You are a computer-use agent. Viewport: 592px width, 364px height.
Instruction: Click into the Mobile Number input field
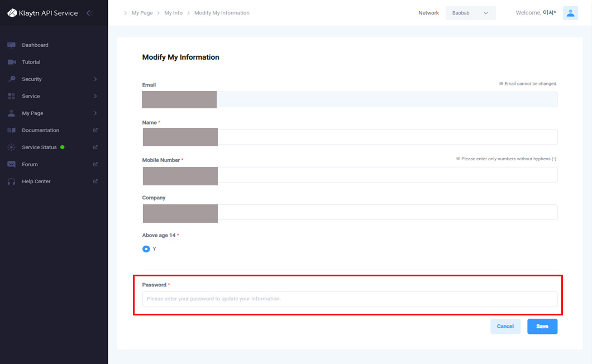click(x=350, y=174)
